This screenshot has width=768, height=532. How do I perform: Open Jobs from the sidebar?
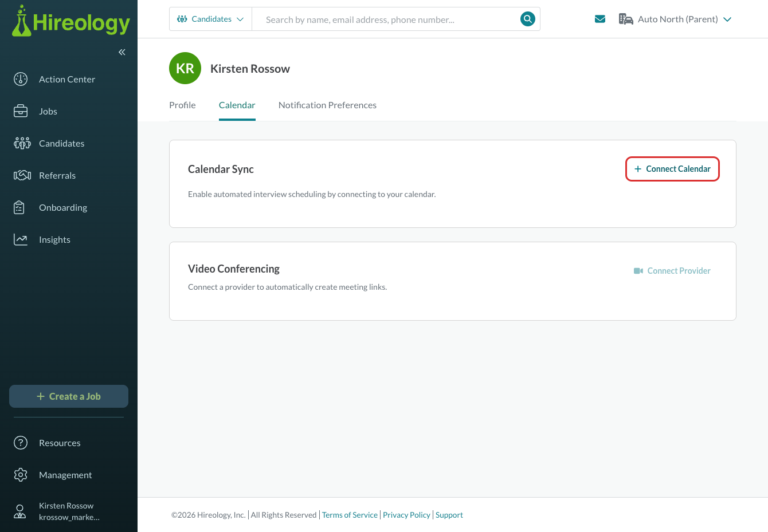pos(48,111)
